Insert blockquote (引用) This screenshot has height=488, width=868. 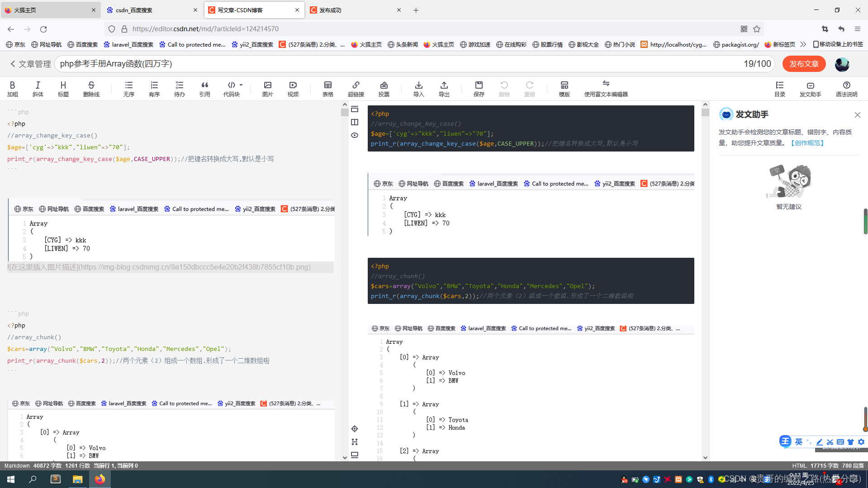[205, 89]
